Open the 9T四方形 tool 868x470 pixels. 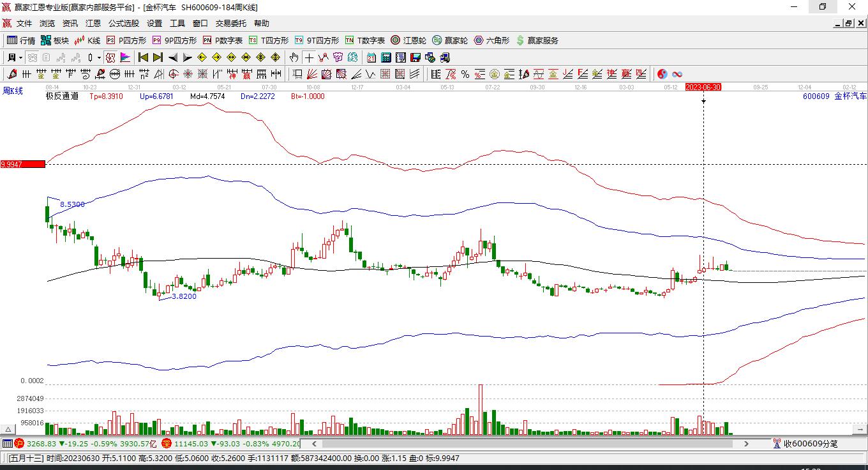pos(317,40)
